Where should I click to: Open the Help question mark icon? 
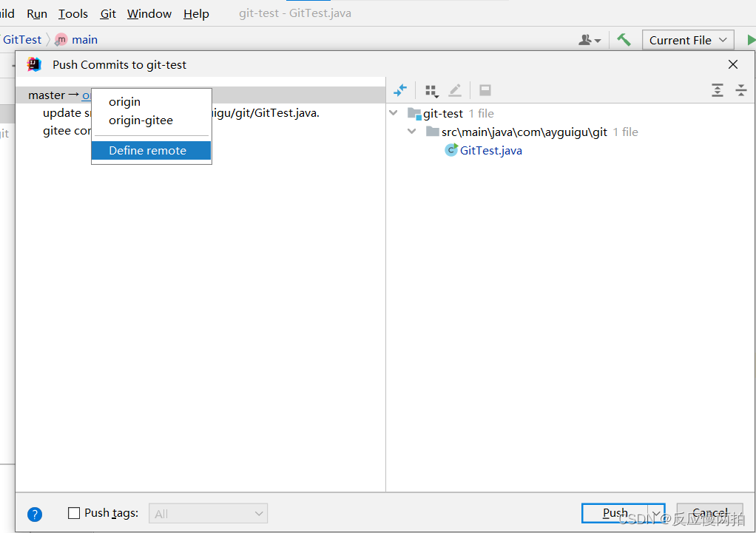pyautogui.click(x=34, y=514)
